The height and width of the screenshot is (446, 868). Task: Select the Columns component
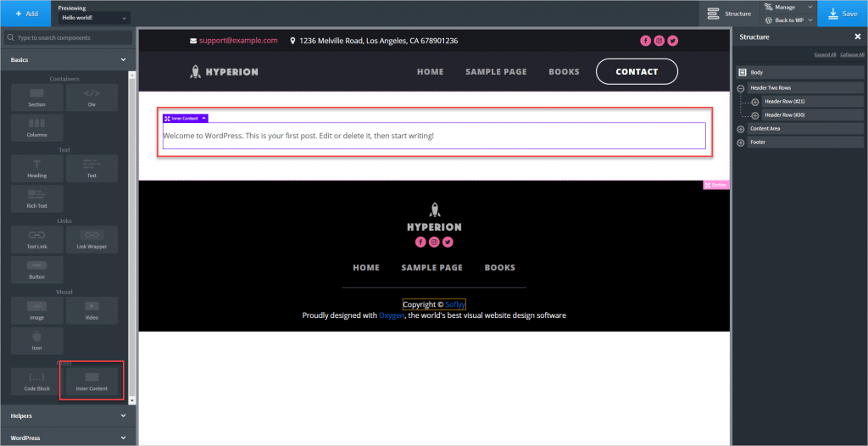click(x=36, y=126)
